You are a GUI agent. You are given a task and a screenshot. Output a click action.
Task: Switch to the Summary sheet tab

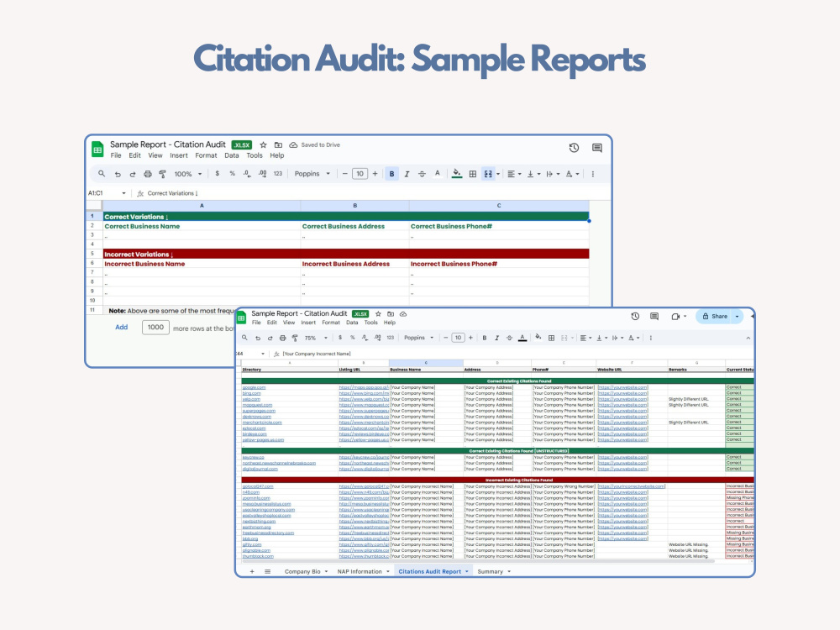pyautogui.click(x=491, y=571)
